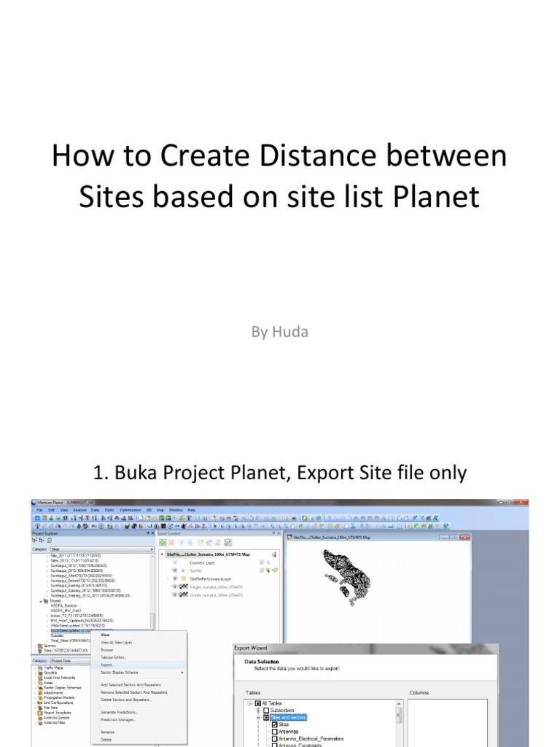560x747 pixels.
Task: Click the map window title icon
Action: (x=289, y=538)
